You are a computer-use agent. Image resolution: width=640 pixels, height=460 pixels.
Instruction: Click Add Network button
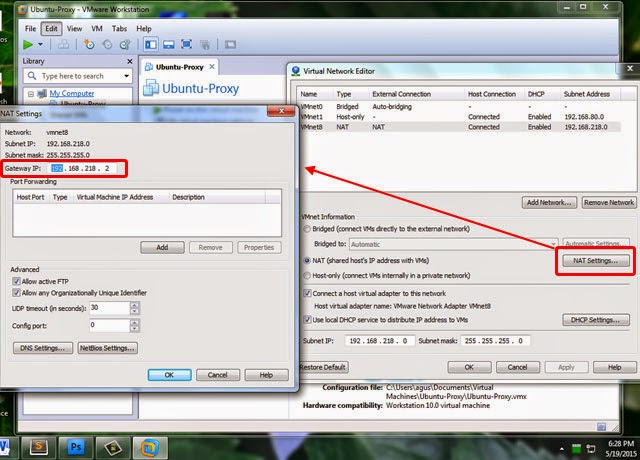(x=549, y=202)
